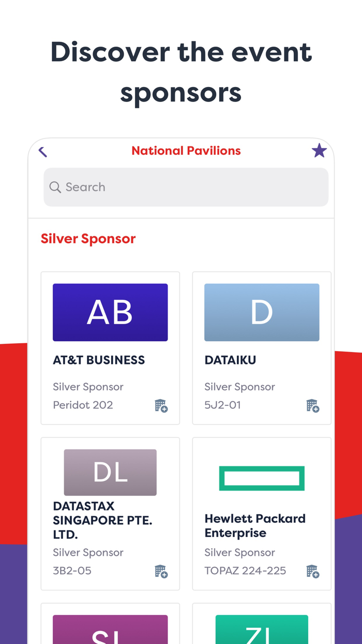This screenshot has height=644, width=362.
Task: Navigate back using the chevron arrow
Action: [x=42, y=151]
